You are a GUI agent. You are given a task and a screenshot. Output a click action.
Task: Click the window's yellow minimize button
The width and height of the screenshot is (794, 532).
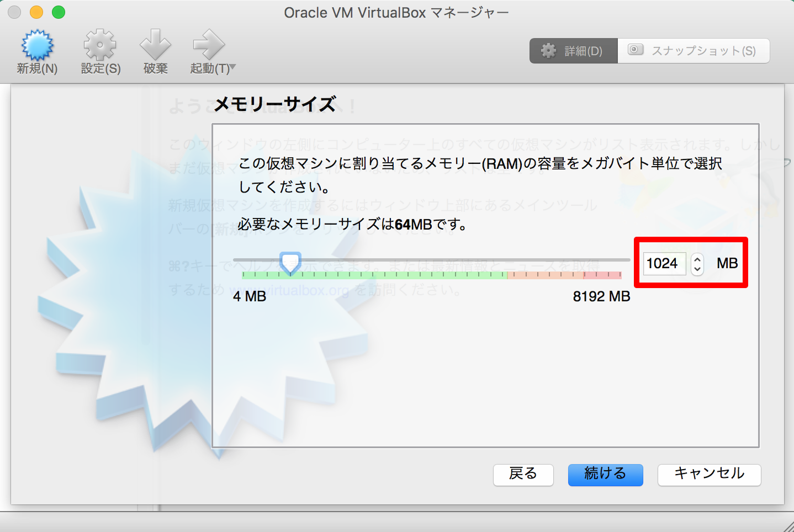(36, 12)
